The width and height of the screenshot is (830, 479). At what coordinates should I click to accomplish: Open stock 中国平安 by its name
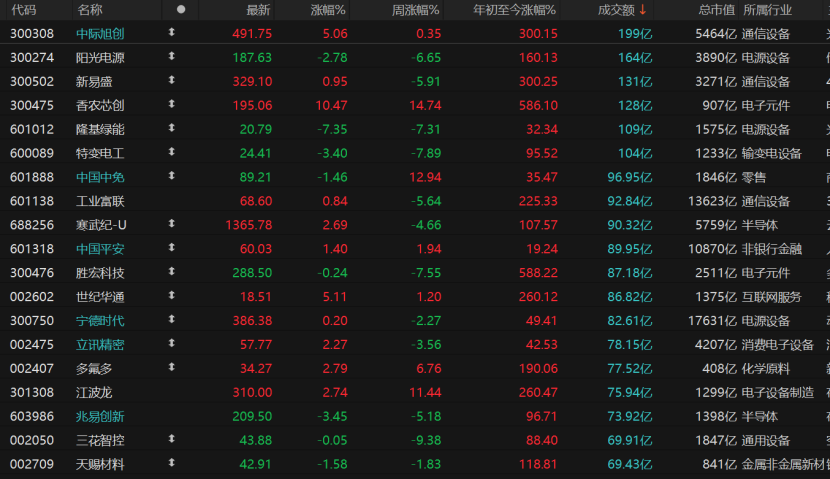100,249
